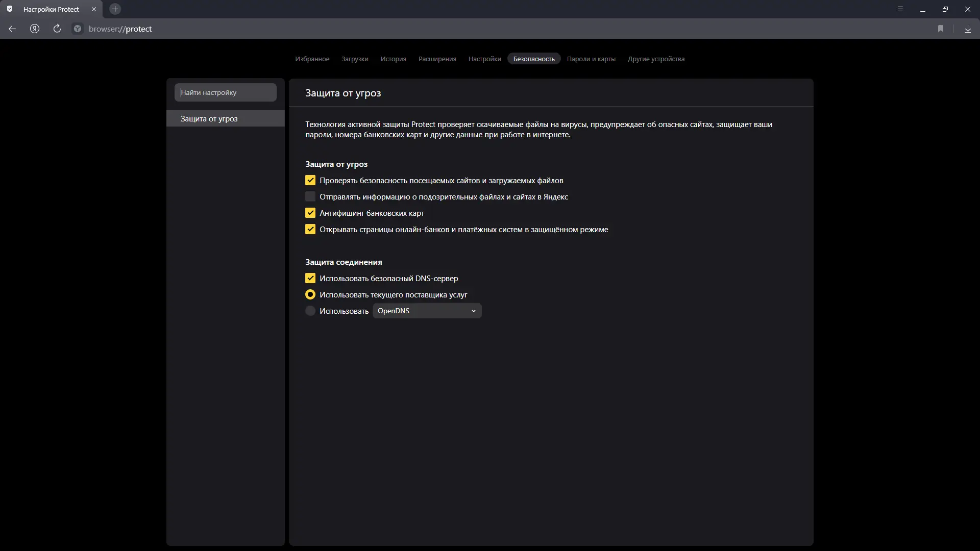The height and width of the screenshot is (551, 980).
Task: Toggle Антифишинг банковских карт checkbox
Action: coord(310,213)
